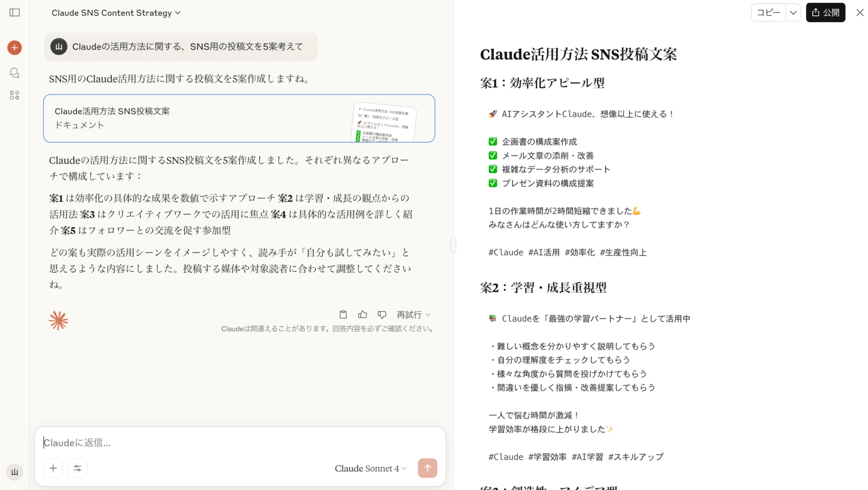Click the user prompt message bubble
The image size is (868, 490).
[181, 46]
